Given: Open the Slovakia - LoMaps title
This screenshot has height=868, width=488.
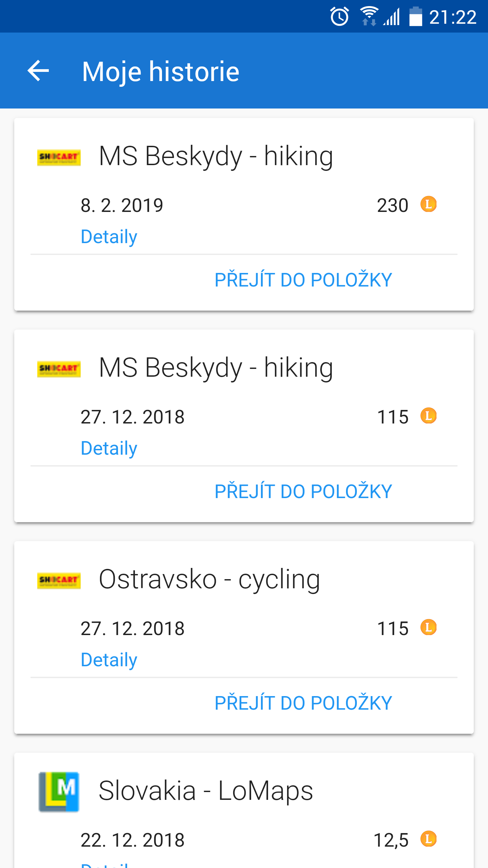Looking at the screenshot, I should tap(206, 791).
